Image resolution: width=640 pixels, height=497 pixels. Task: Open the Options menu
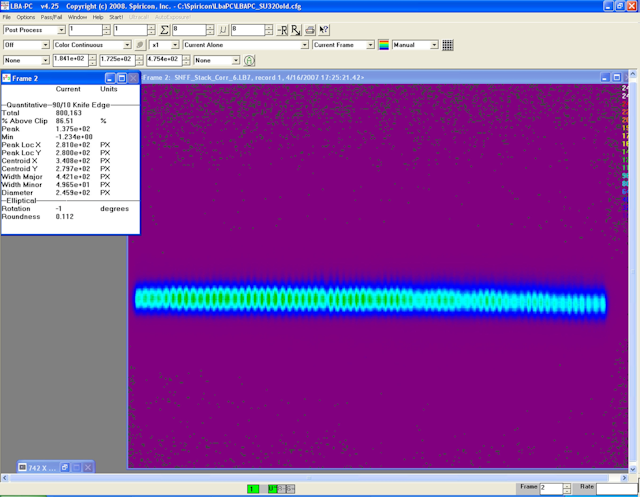[26, 17]
